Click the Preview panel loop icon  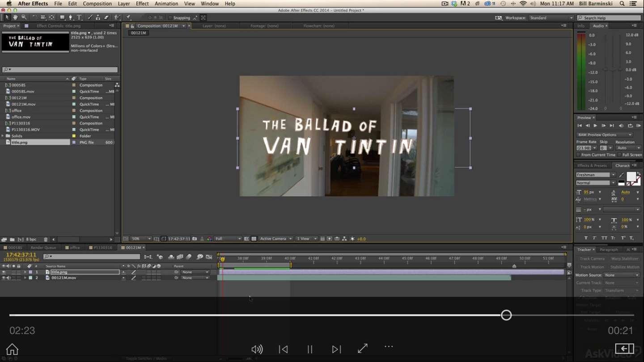coord(631,126)
